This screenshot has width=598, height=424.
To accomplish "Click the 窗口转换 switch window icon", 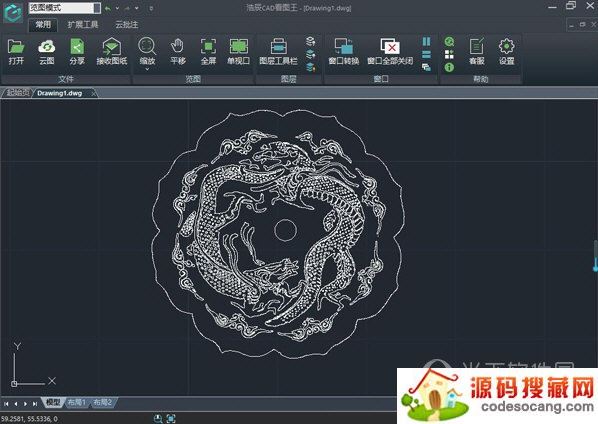I will coord(344,47).
